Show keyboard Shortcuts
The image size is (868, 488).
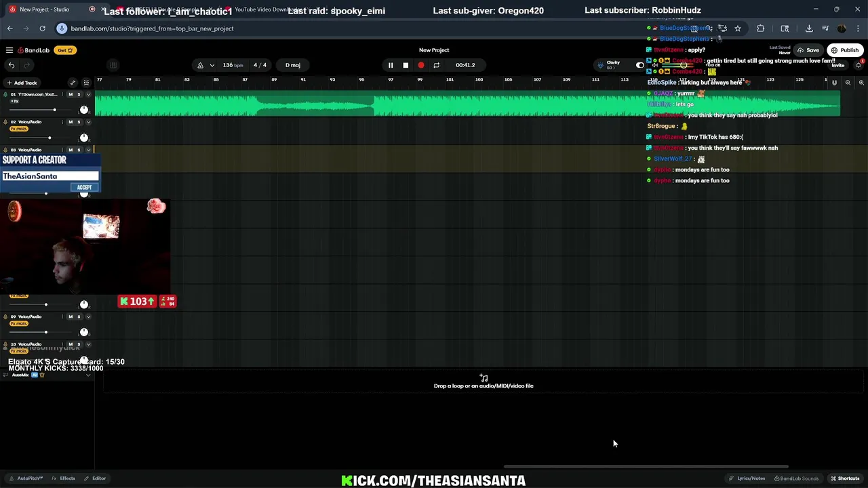pyautogui.click(x=845, y=479)
